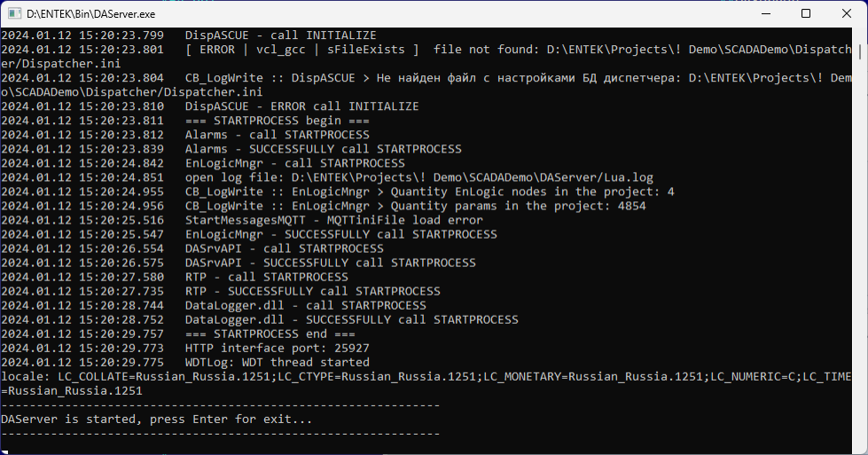Click the 'Quantity EnLogic nodes' log line
This screenshot has height=455, width=868.
click(429, 192)
